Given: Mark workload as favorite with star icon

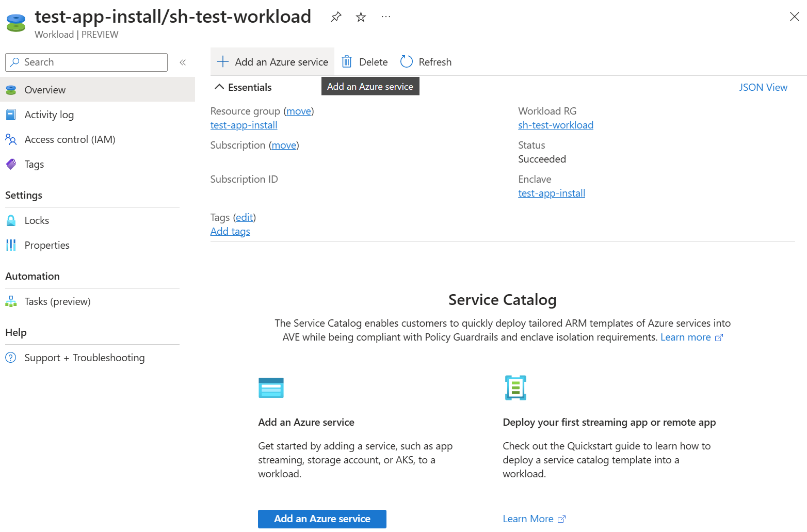Looking at the screenshot, I should coord(361,17).
